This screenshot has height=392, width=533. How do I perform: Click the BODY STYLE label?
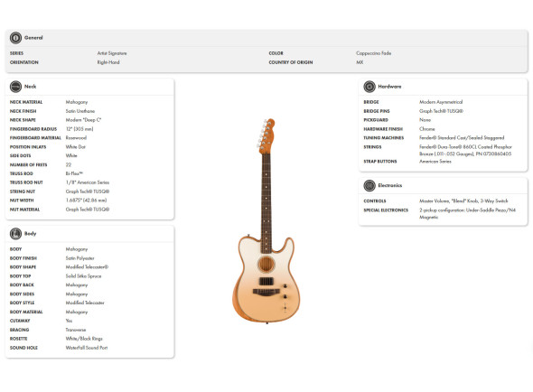pyautogui.click(x=22, y=303)
